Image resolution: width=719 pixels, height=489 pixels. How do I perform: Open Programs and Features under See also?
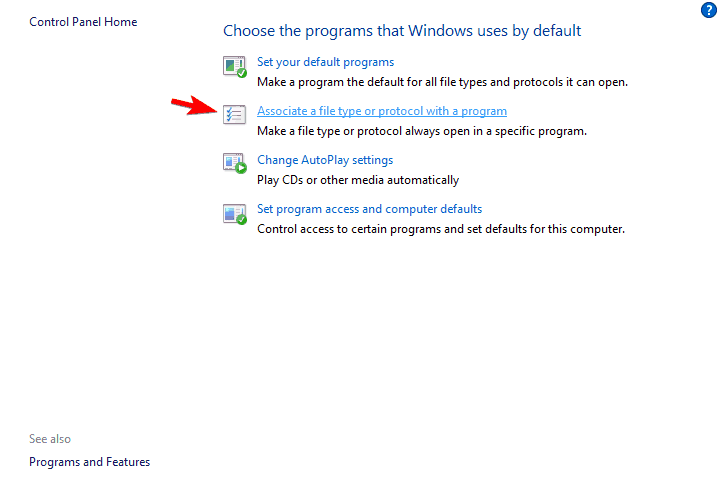coord(89,462)
